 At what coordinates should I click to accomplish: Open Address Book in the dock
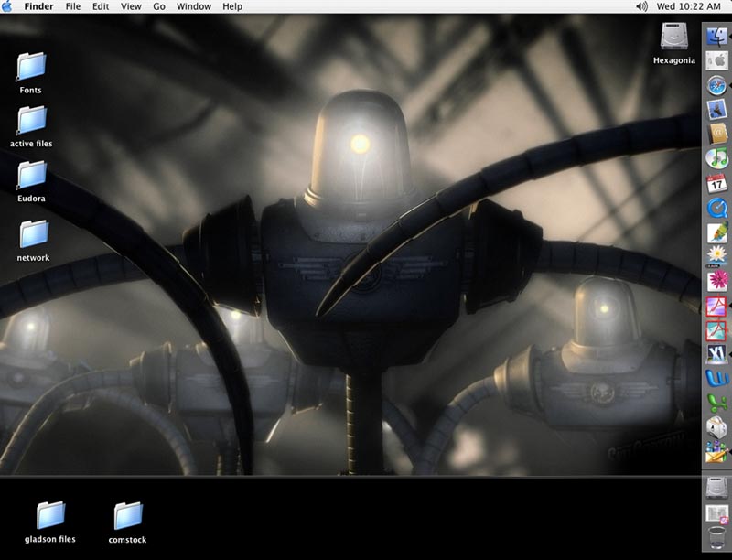pos(716,134)
